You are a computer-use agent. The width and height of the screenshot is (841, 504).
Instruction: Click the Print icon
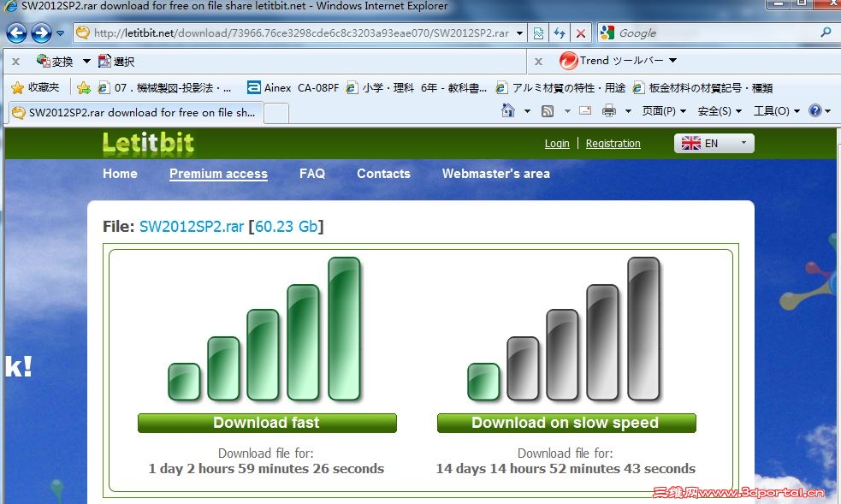tap(609, 111)
